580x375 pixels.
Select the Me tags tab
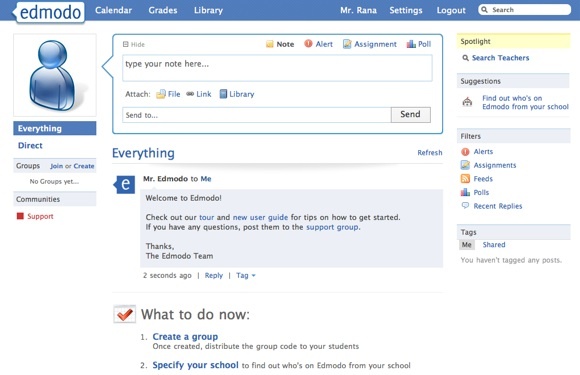coord(467,245)
